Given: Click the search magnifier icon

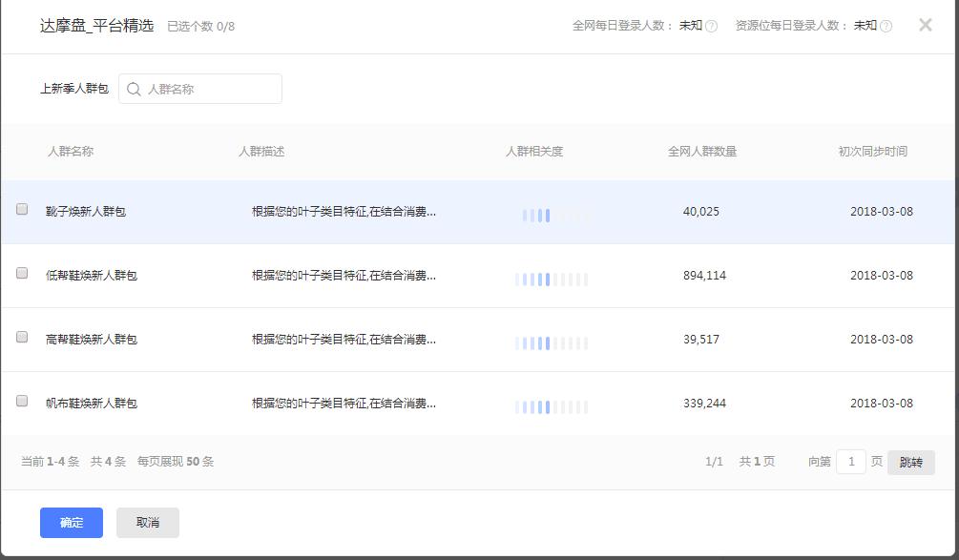Looking at the screenshot, I should [x=134, y=89].
